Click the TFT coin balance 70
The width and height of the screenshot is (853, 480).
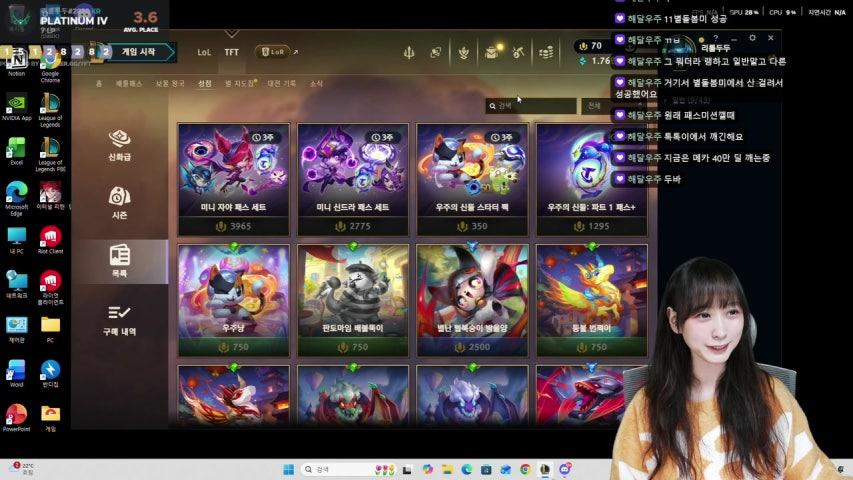point(591,46)
